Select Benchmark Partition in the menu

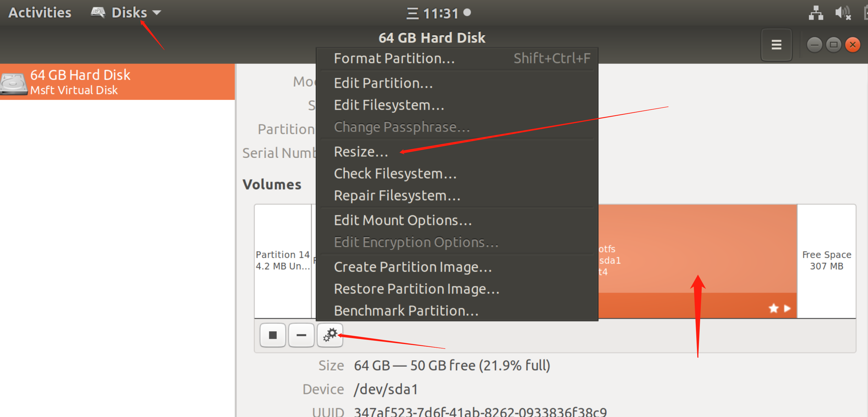pos(406,310)
